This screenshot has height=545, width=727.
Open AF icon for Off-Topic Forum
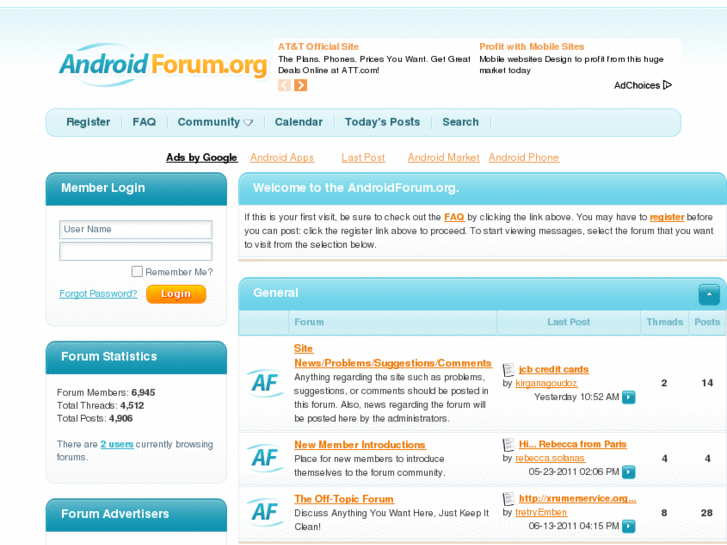tap(265, 512)
